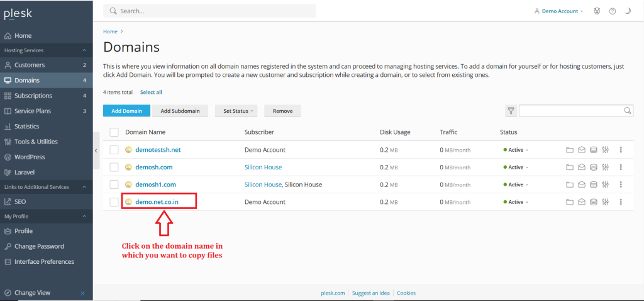Open databases icon for demosh1.com row
This screenshot has width=644, height=301.
pos(594,185)
